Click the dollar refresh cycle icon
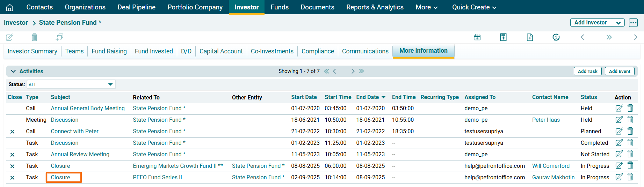 click(x=556, y=37)
